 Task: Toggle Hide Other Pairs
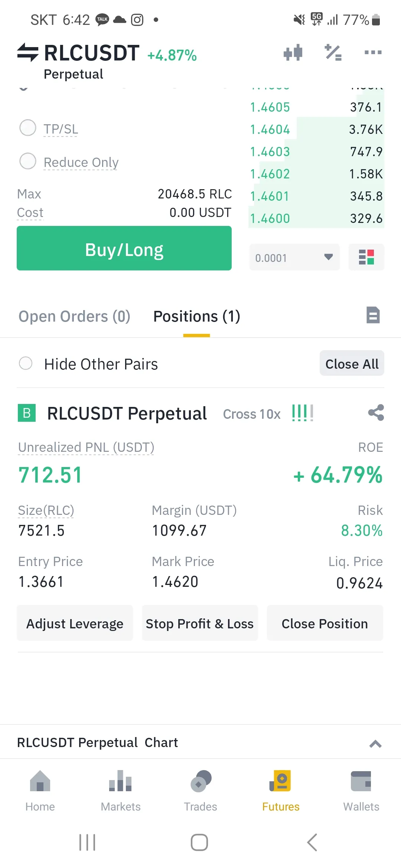(26, 364)
